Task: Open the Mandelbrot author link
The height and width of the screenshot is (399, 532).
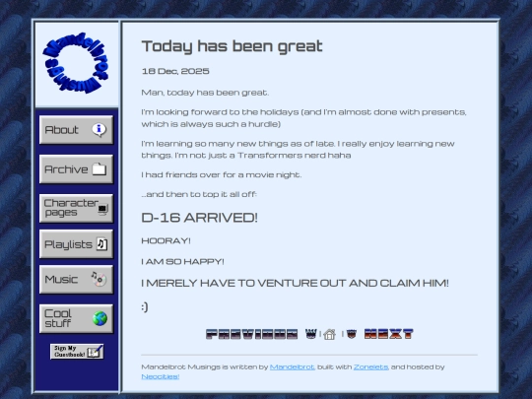Action: pyautogui.click(x=293, y=366)
